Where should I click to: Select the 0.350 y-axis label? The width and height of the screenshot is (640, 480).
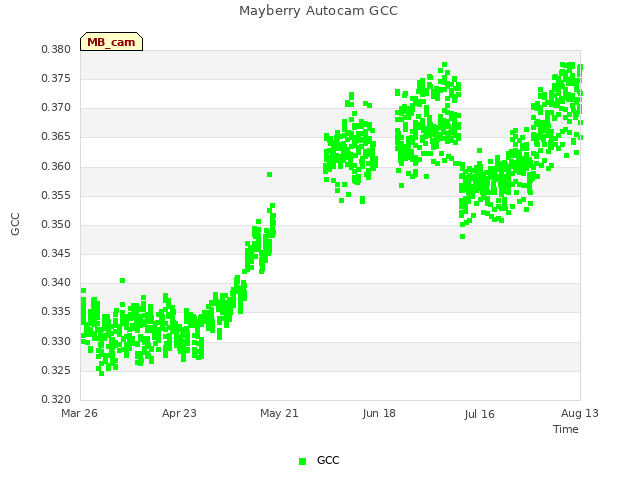tap(56, 224)
